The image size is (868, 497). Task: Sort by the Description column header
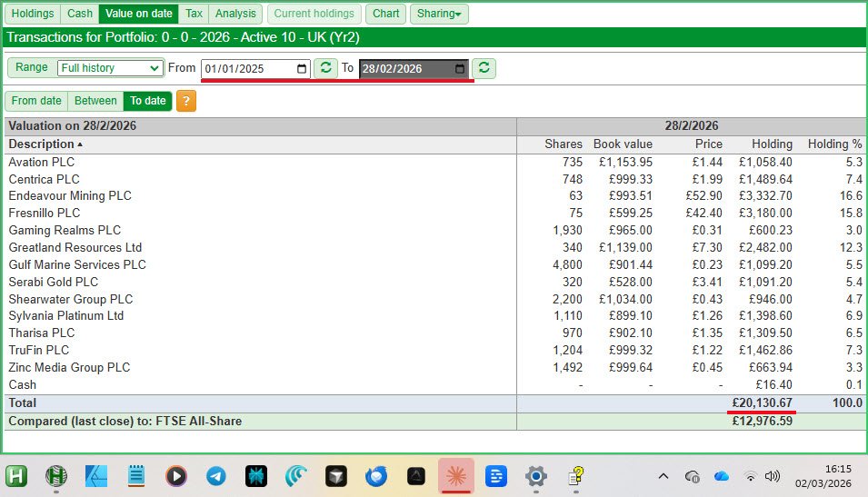click(41, 144)
